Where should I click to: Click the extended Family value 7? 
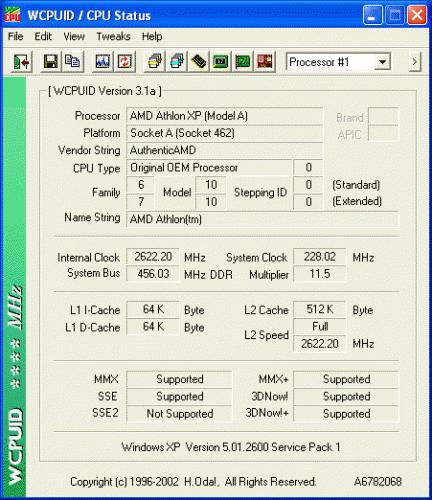pyautogui.click(x=141, y=202)
